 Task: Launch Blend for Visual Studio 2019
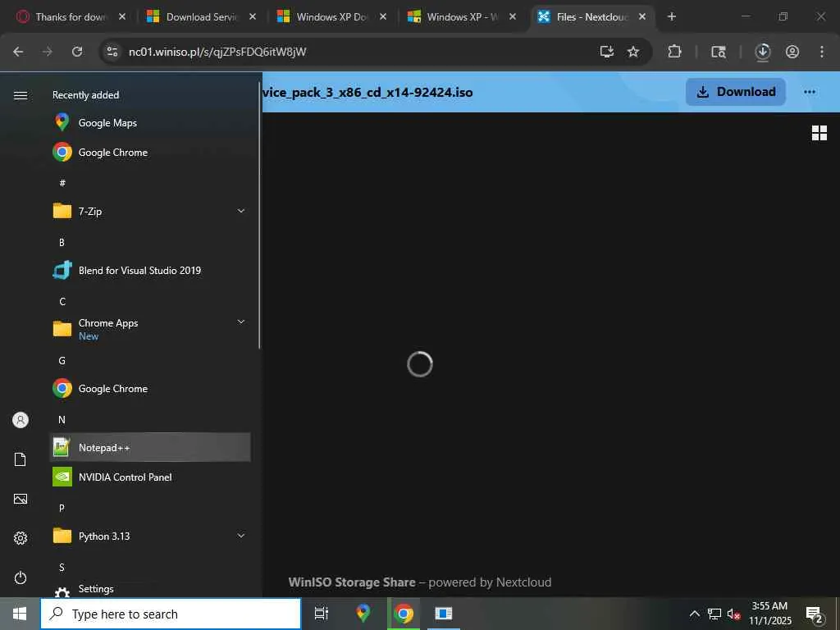tap(150, 270)
